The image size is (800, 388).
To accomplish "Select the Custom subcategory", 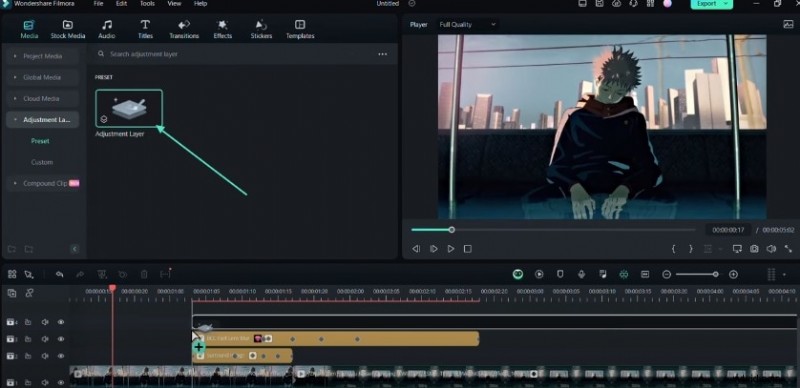I will click(x=42, y=162).
